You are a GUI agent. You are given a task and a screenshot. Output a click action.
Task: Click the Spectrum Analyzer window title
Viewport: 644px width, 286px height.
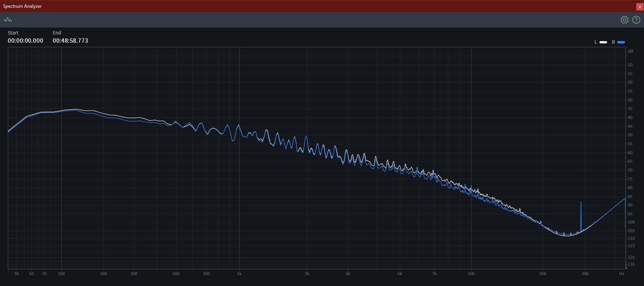[22, 6]
